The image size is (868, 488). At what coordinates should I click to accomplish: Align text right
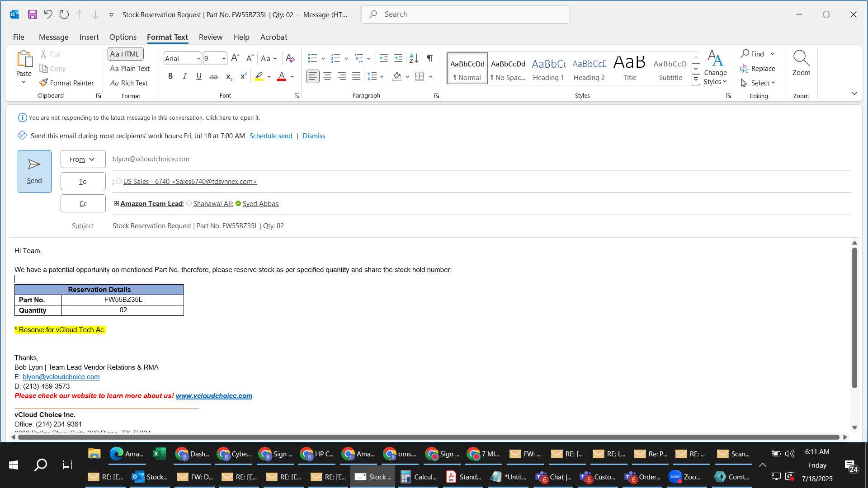[x=342, y=76]
